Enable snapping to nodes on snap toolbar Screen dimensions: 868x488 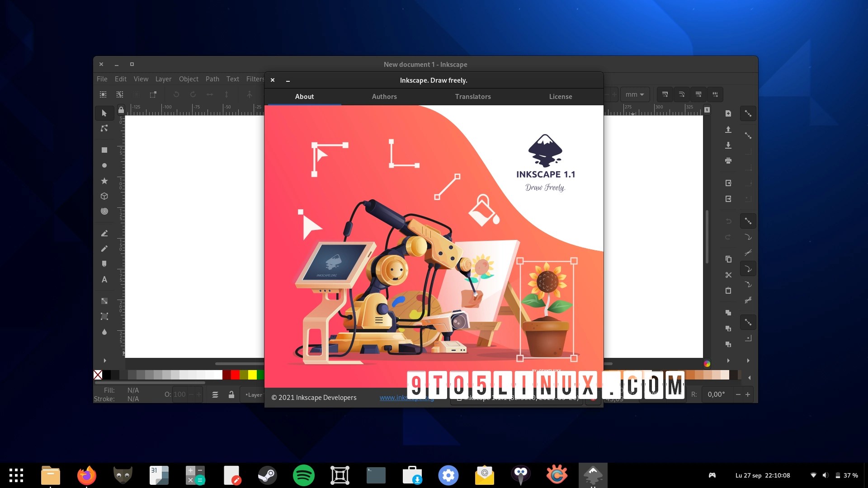coord(748,221)
